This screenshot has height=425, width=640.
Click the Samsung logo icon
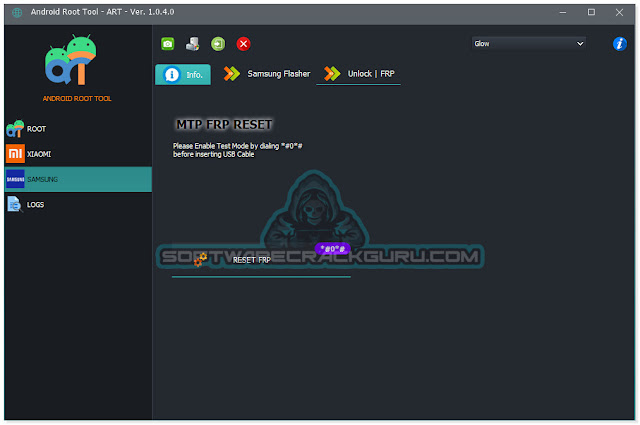click(x=15, y=179)
